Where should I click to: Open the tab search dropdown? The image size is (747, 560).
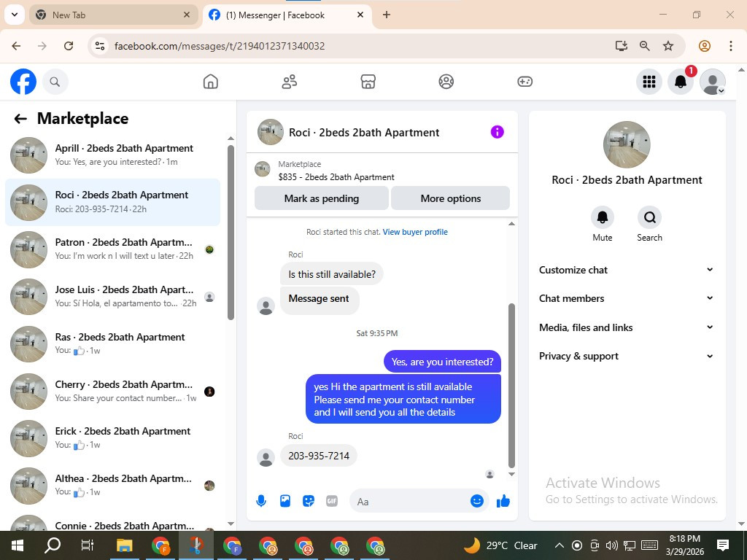(x=15, y=15)
